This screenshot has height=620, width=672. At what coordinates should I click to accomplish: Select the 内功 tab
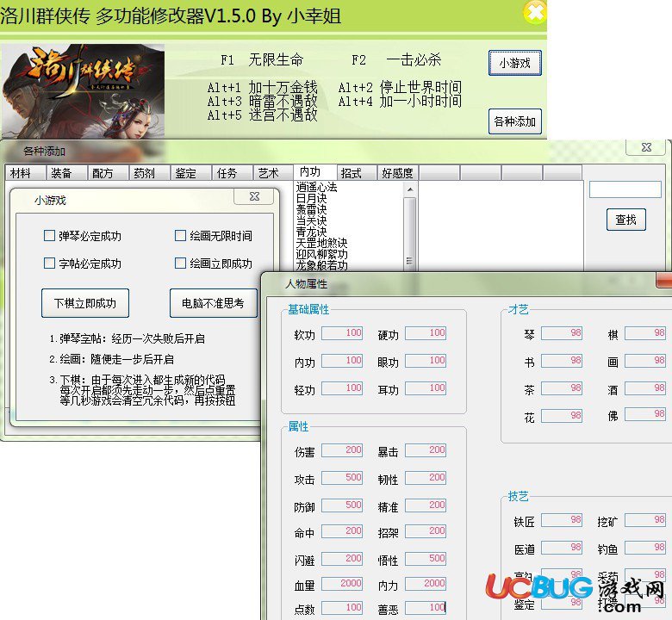click(x=315, y=172)
